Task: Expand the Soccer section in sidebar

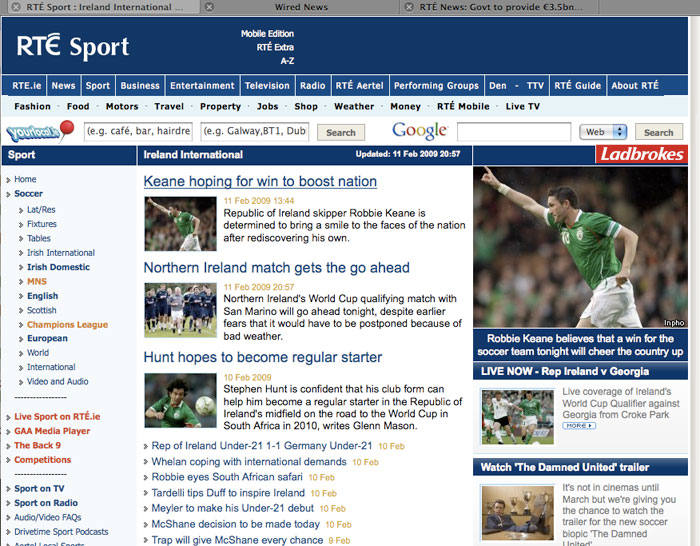Action: (x=29, y=194)
